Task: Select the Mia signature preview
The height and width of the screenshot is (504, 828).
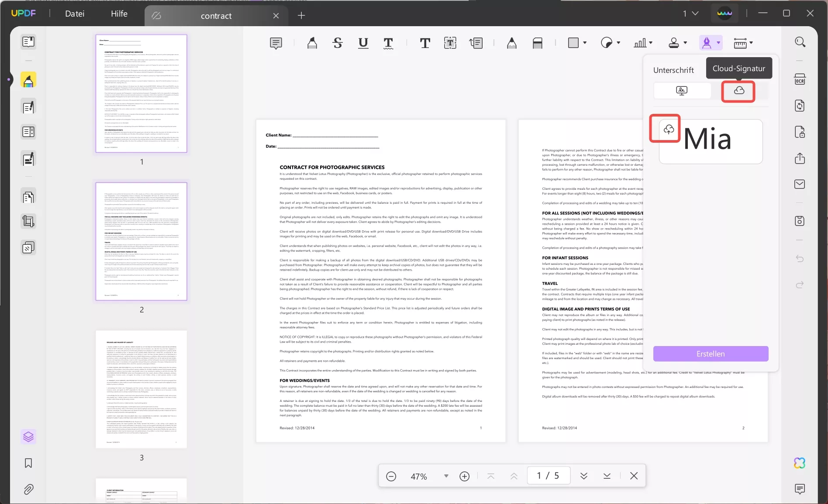Action: click(x=711, y=141)
